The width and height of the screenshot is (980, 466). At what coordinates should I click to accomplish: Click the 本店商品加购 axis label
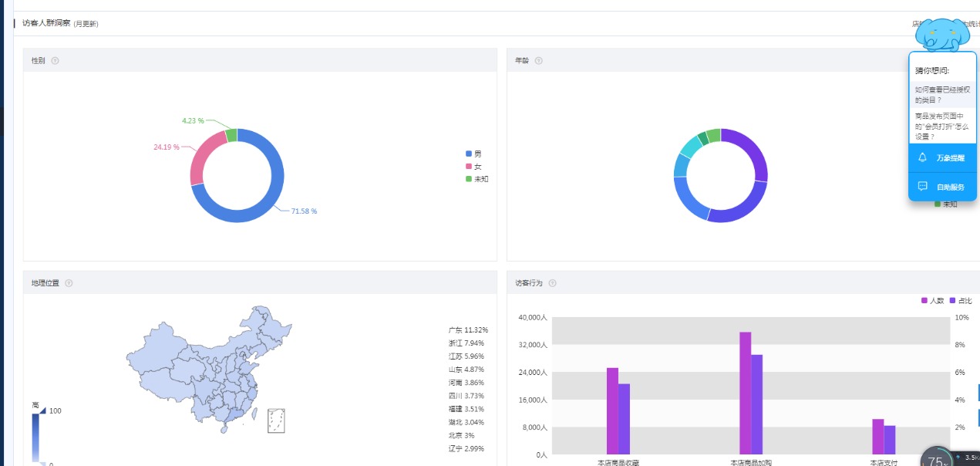(x=751, y=462)
